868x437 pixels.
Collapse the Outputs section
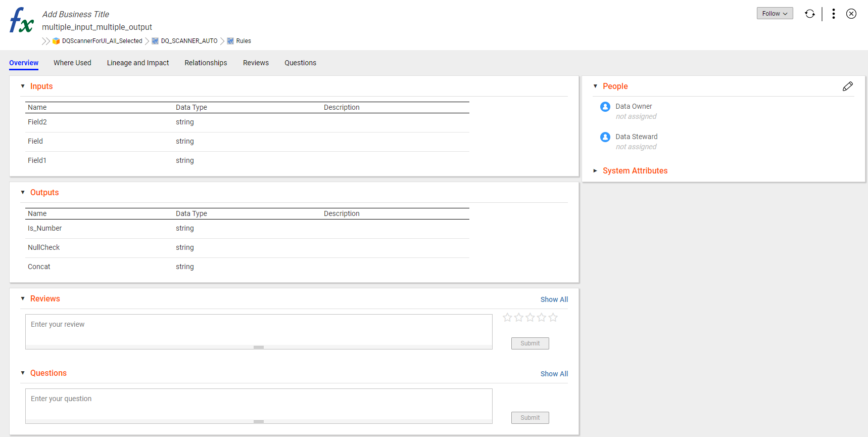coord(23,193)
